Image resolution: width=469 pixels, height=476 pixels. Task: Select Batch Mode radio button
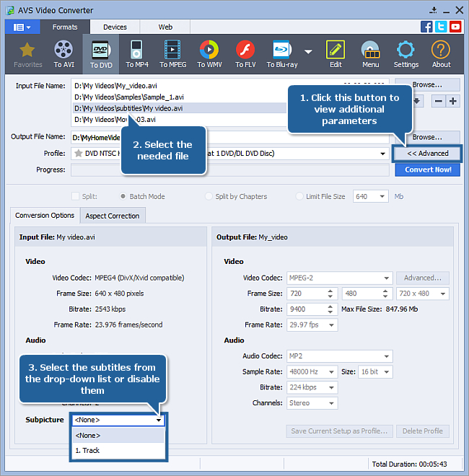click(123, 196)
